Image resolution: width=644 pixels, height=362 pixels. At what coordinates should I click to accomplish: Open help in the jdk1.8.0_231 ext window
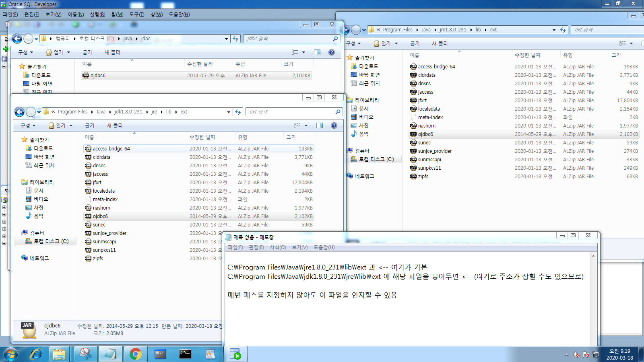click(334, 125)
